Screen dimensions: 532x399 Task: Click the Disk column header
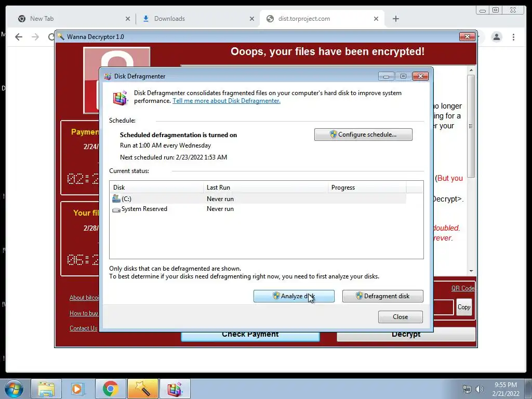point(157,188)
